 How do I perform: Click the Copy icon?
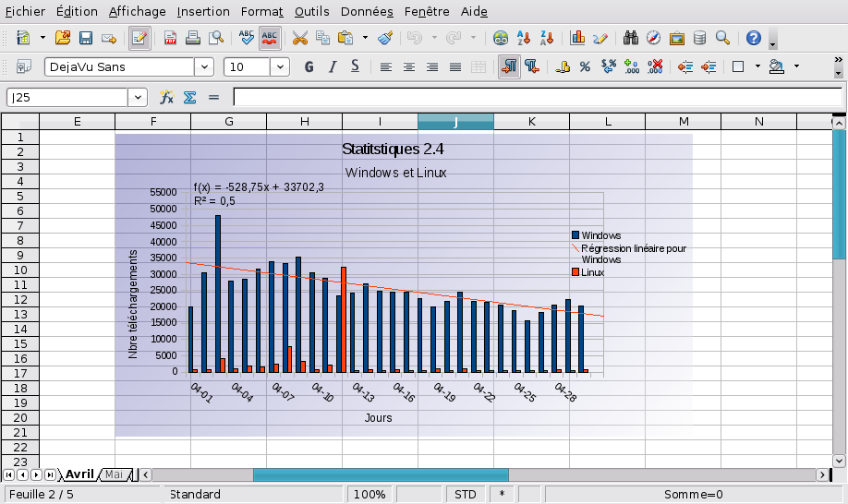tap(323, 38)
